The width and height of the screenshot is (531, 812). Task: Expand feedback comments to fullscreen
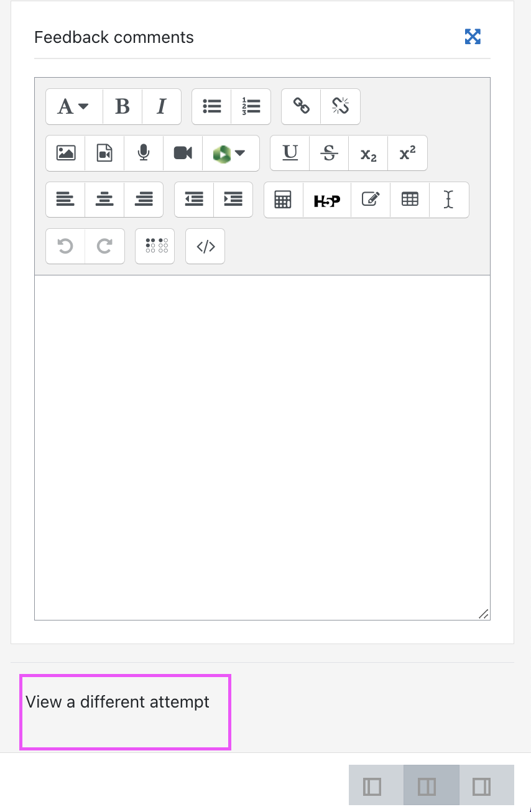pyautogui.click(x=473, y=37)
